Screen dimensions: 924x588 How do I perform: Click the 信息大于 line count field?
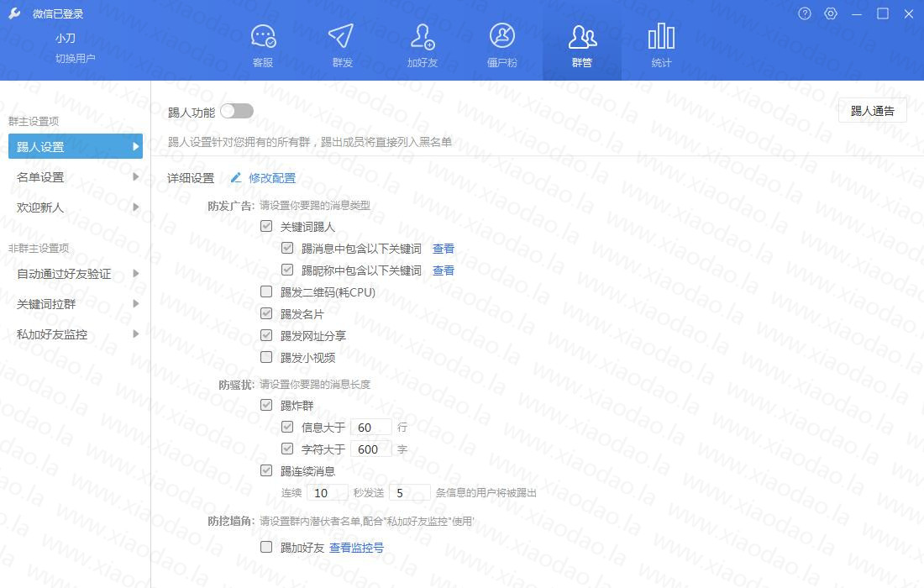pyautogui.click(x=370, y=428)
